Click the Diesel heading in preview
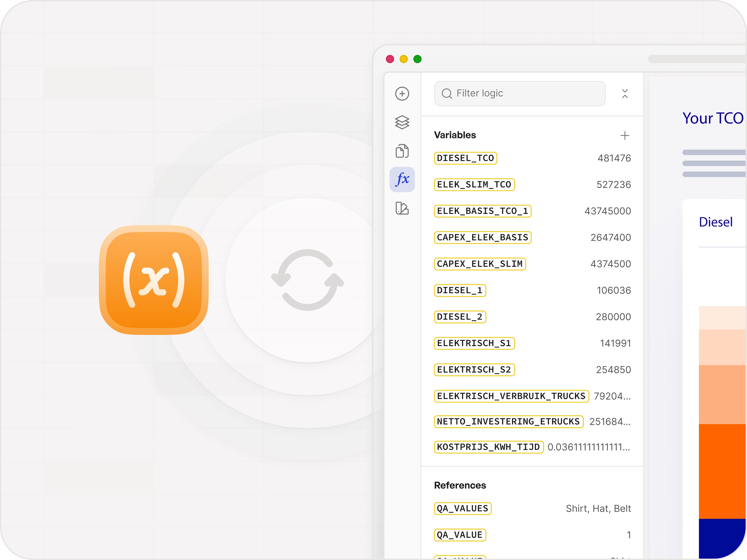Viewport: 747px width, 560px height. tap(715, 222)
